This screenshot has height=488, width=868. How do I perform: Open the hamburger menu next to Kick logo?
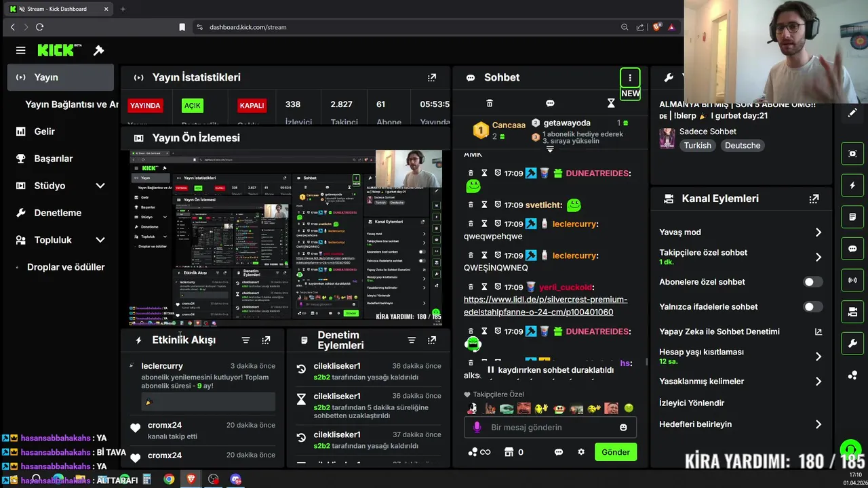(21, 50)
